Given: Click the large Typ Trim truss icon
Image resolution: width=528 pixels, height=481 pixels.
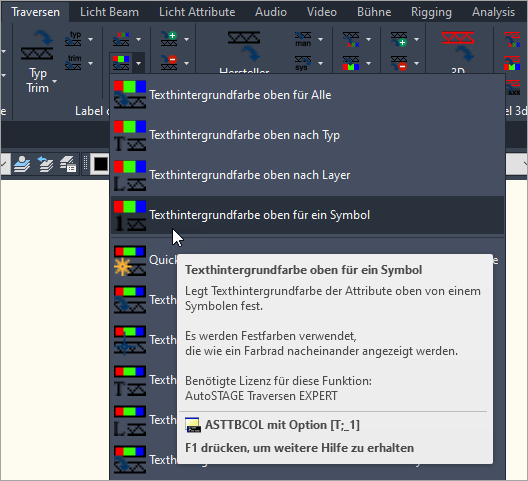Looking at the screenshot, I should point(37,45).
